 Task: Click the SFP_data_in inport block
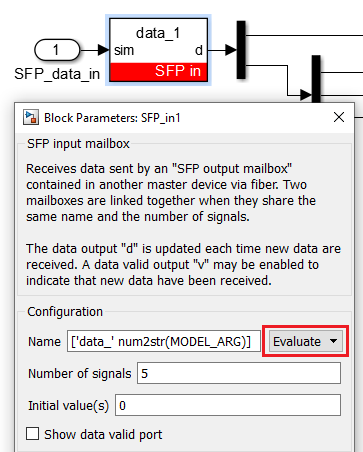click(x=57, y=50)
